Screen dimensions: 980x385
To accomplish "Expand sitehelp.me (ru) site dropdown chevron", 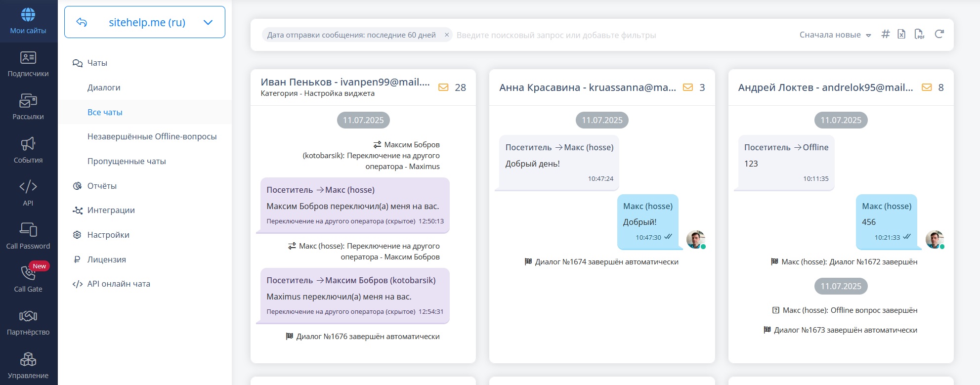I will pos(208,22).
